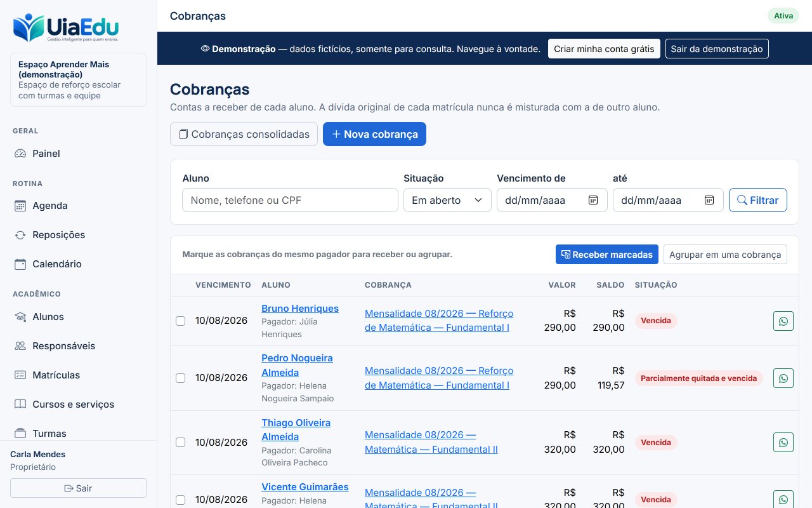This screenshot has height=508, width=812.
Task: Click the Vencimento de date field
Action: [552, 200]
